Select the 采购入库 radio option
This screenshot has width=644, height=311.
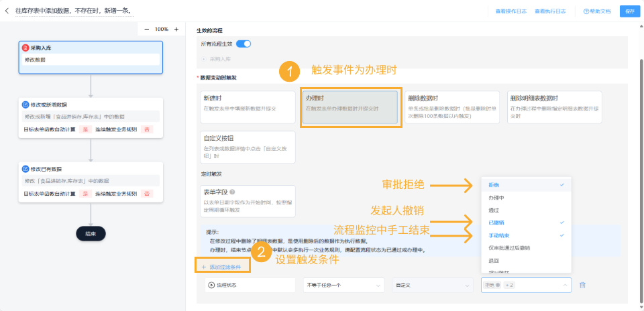pyautogui.click(x=204, y=59)
